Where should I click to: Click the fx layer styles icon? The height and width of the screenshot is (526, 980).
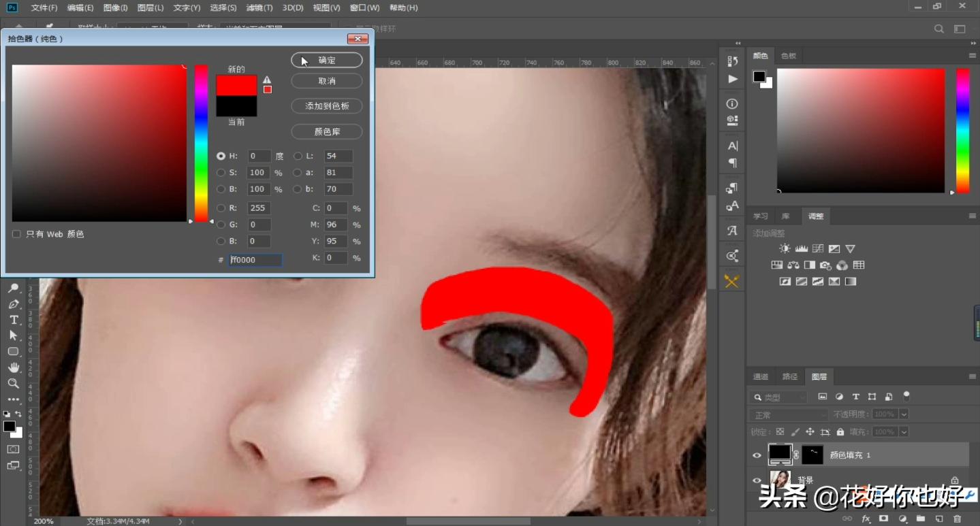point(866,519)
